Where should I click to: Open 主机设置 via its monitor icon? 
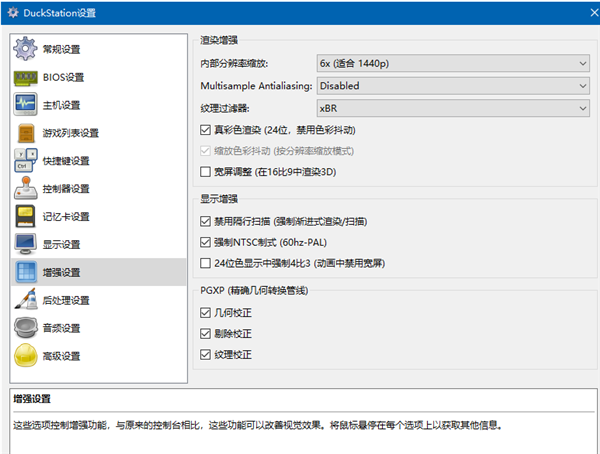pyautogui.click(x=25, y=105)
